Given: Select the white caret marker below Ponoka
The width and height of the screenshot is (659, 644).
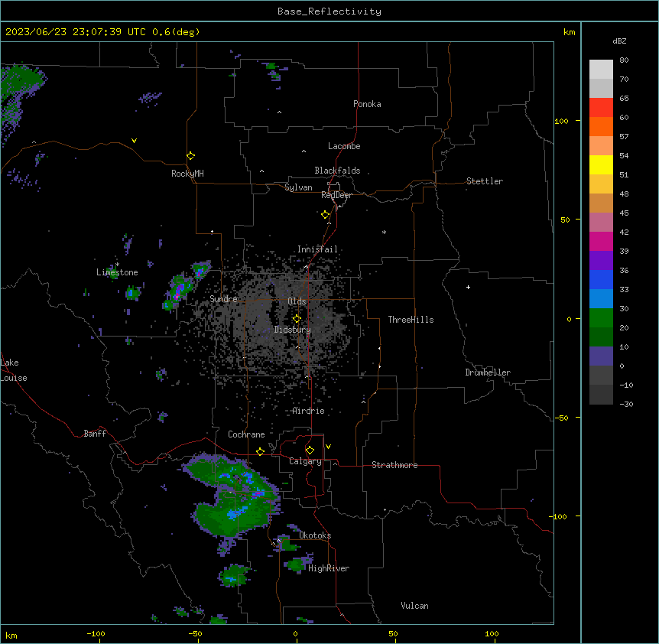Looking at the screenshot, I should click(280, 112).
